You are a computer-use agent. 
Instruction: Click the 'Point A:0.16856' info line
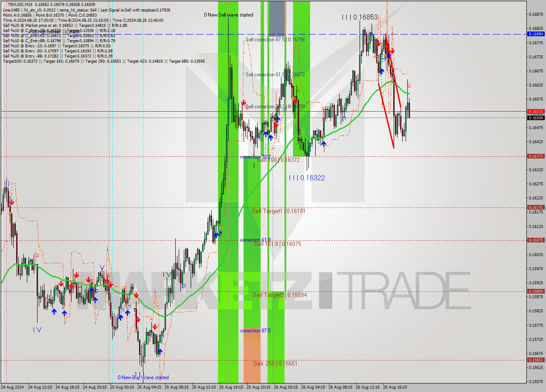pyautogui.click(x=50, y=15)
